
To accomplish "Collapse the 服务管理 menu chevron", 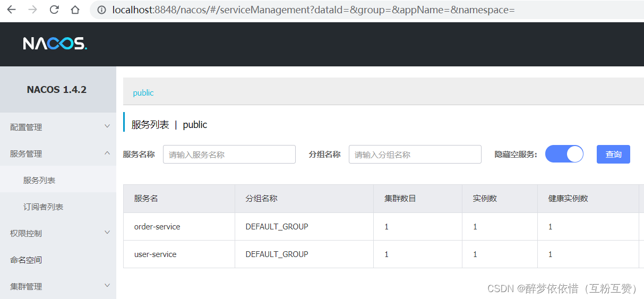I will [107, 153].
